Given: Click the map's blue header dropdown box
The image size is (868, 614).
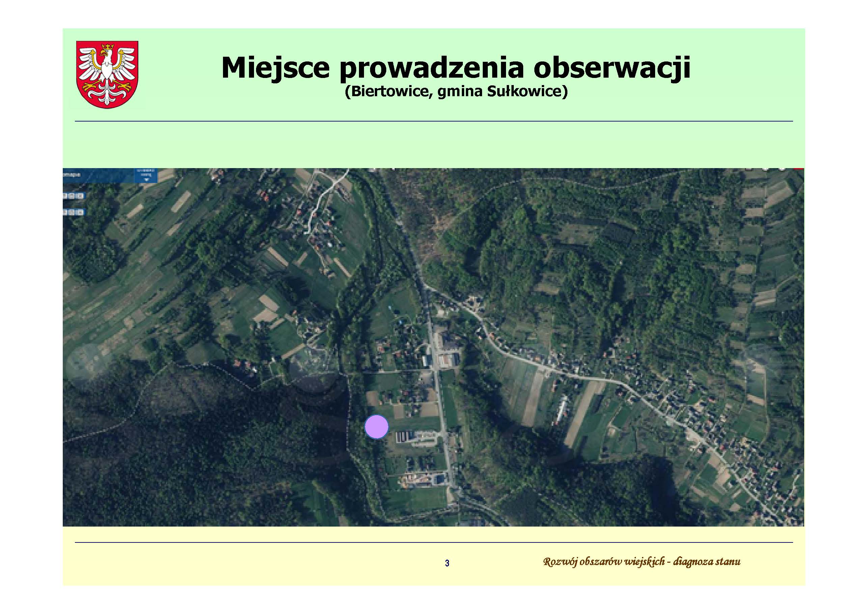Looking at the screenshot, I should pyautogui.click(x=147, y=176).
